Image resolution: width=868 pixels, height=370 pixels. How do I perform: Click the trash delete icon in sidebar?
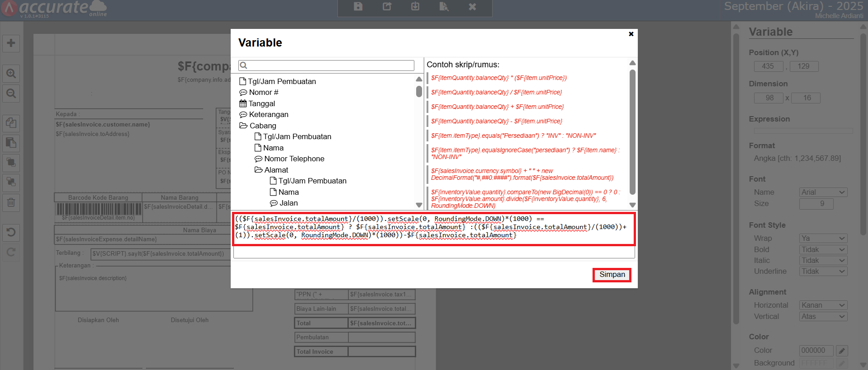click(11, 202)
